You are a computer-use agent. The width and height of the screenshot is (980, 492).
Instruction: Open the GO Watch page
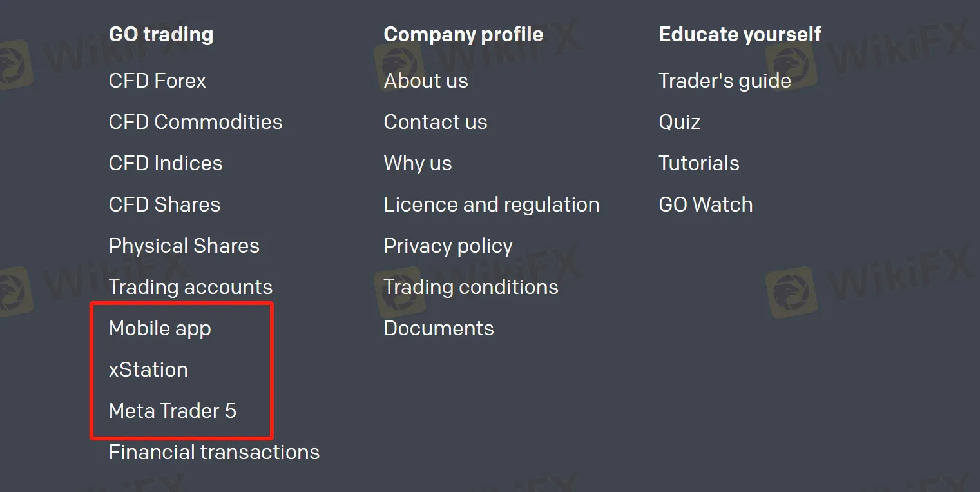click(706, 204)
